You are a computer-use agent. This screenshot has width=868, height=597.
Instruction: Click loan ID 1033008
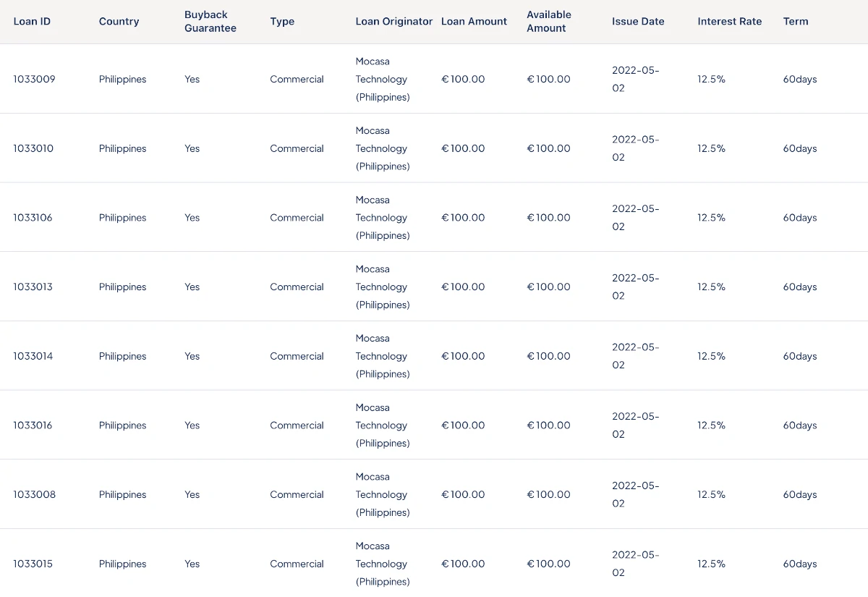[34, 494]
